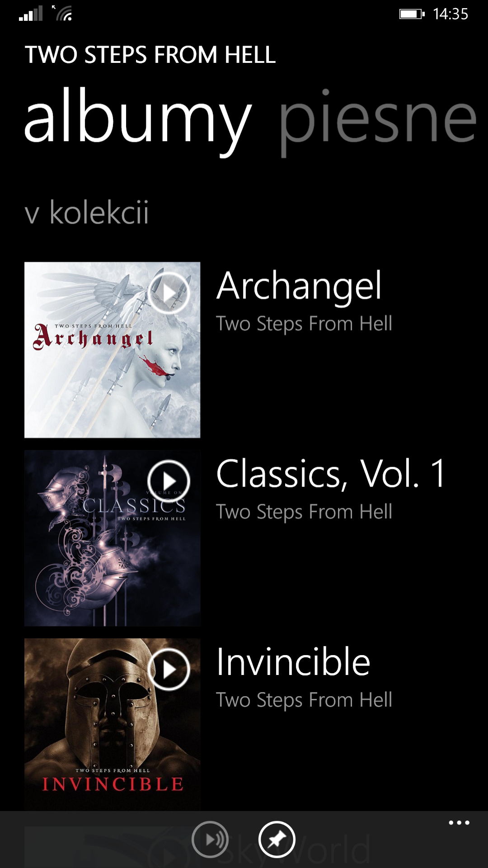Tap artist name under Invincible
Image resolution: width=488 pixels, height=868 pixels.
point(304,700)
